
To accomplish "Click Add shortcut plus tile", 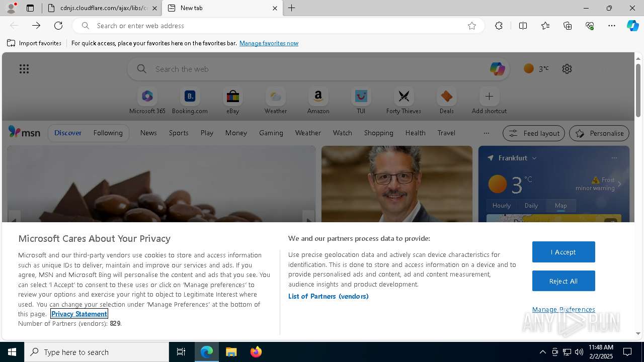I will (489, 101).
